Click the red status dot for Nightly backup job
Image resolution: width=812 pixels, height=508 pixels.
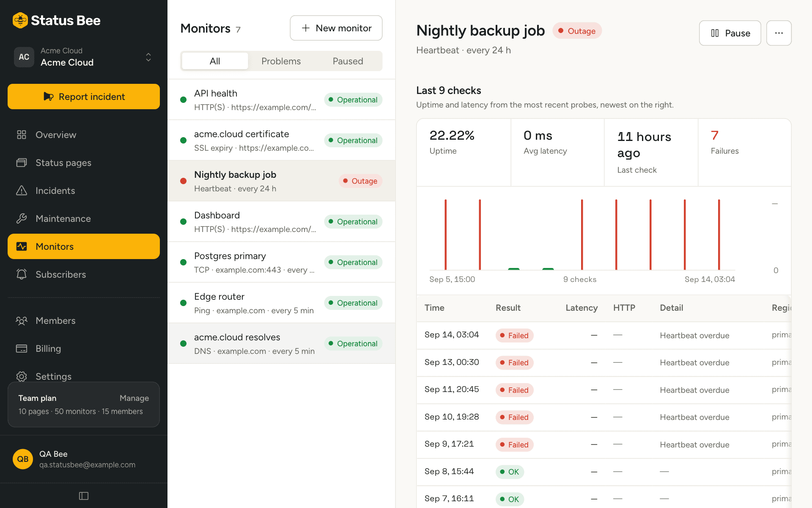pyautogui.click(x=183, y=181)
